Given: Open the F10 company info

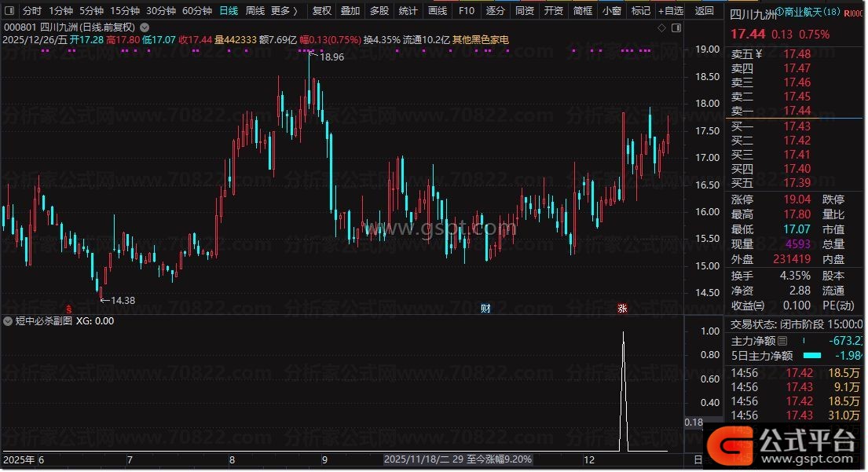Looking at the screenshot, I should coord(467,11).
